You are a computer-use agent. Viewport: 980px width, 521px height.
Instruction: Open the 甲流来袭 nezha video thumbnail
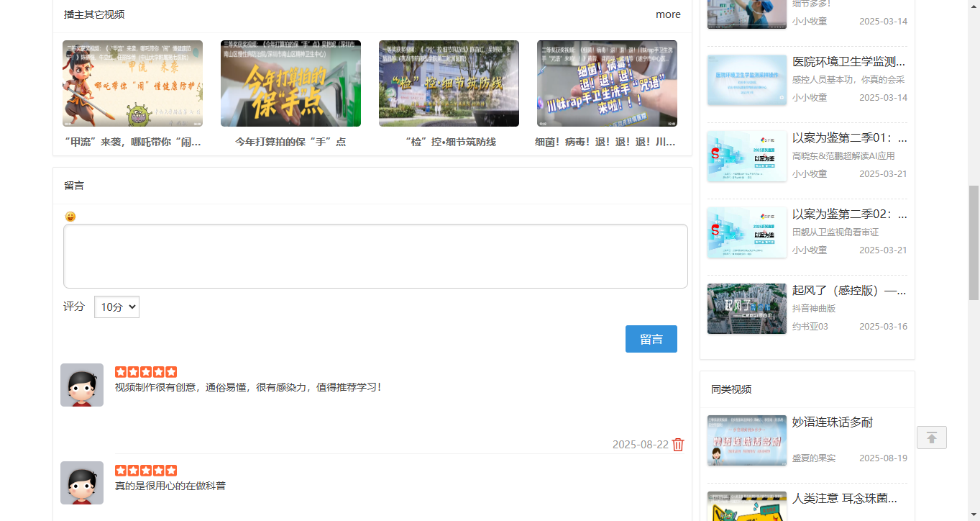point(132,83)
